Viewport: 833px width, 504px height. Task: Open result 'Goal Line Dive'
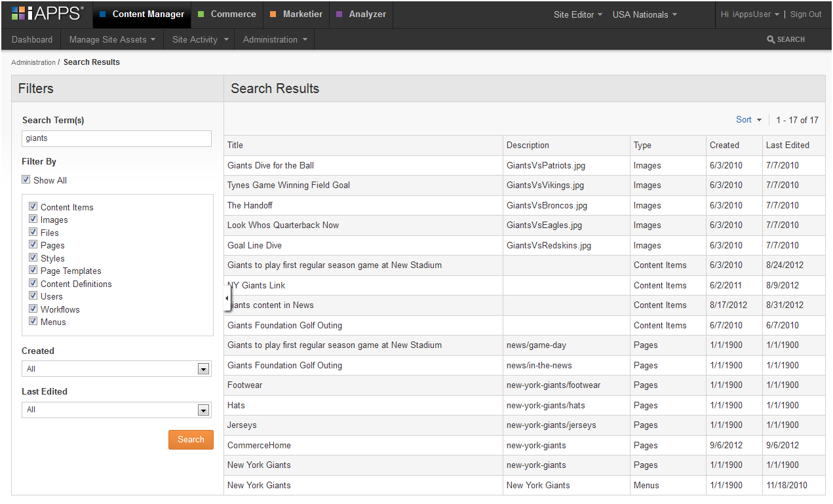(x=254, y=246)
